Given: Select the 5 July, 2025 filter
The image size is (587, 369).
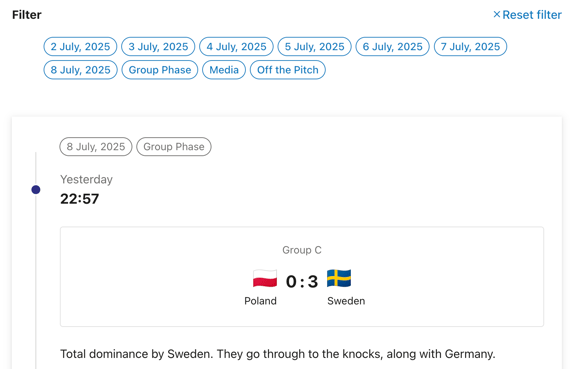Looking at the screenshot, I should 314,46.
